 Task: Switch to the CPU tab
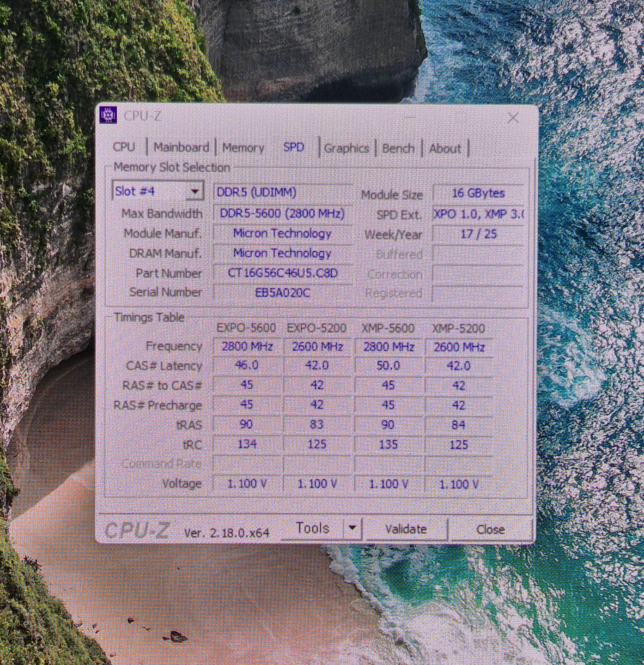click(x=124, y=147)
